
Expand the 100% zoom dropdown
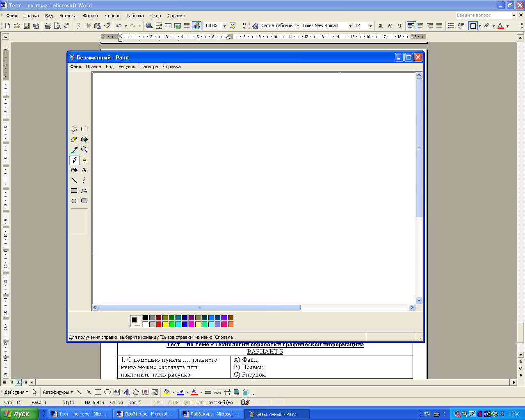[x=224, y=26]
